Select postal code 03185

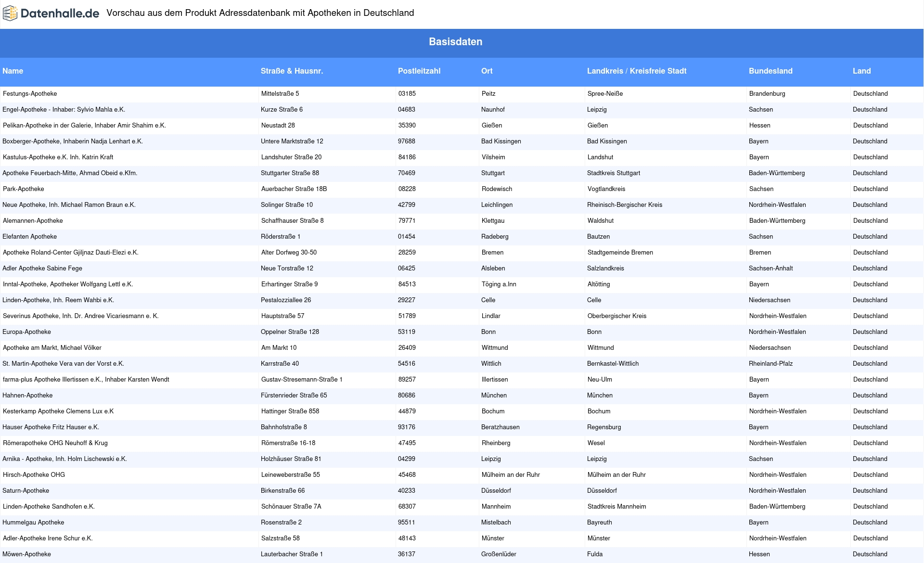coord(407,94)
